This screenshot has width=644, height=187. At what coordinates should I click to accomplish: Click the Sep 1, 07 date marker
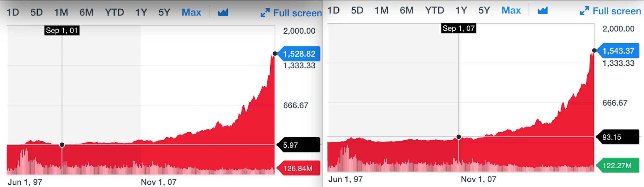tap(458, 28)
